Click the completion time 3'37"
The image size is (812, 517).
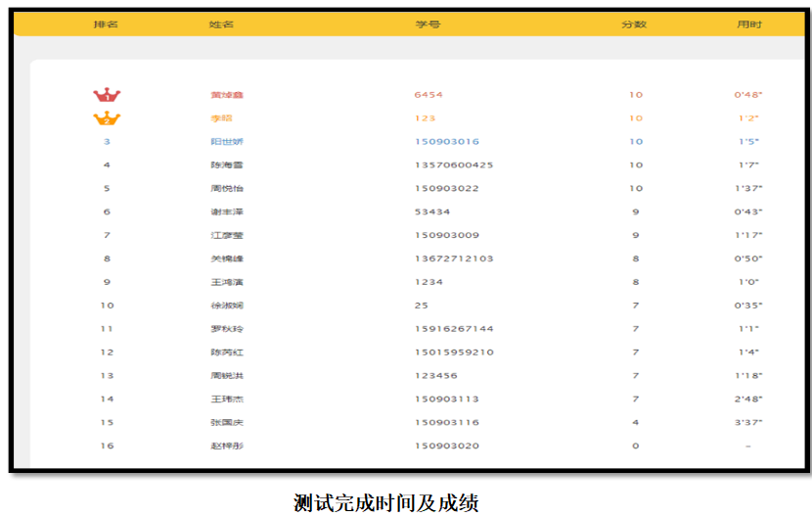tap(748, 422)
